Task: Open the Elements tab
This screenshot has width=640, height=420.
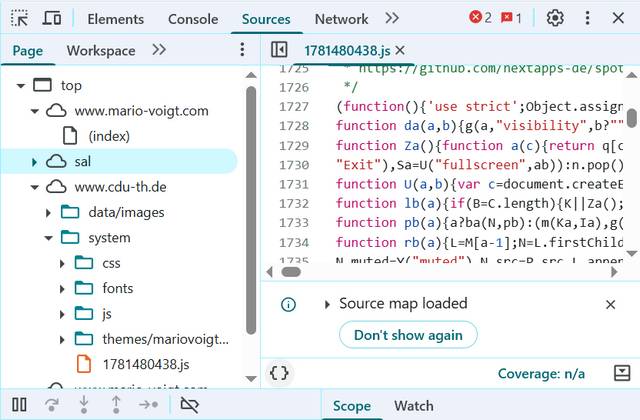Action: click(116, 19)
